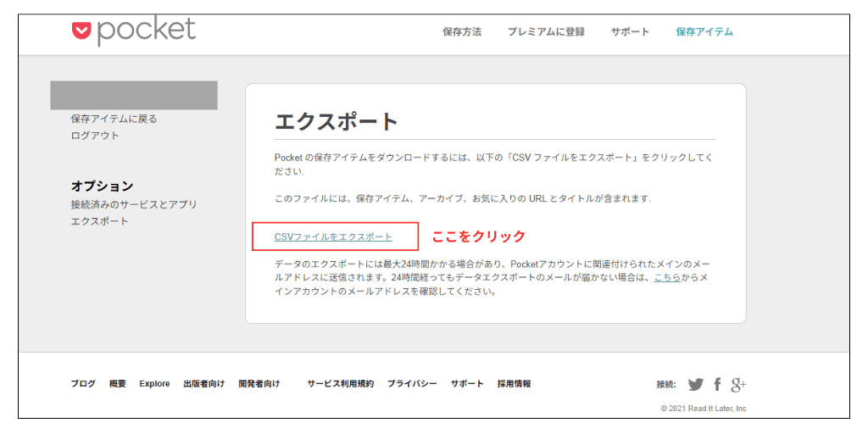Image resolution: width=868 pixels, height=434 pixels.
Task: Open サービス利用規約 footer link
Action: coord(341,384)
